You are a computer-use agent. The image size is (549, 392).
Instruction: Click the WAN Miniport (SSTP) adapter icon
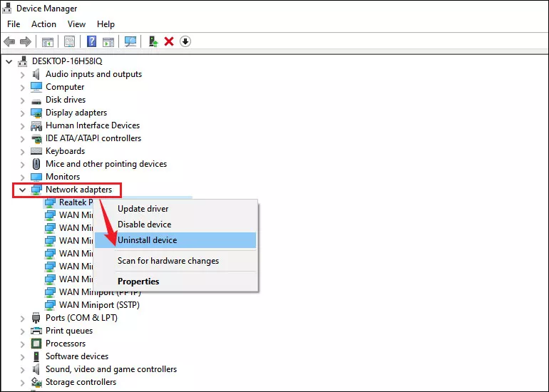(x=50, y=305)
